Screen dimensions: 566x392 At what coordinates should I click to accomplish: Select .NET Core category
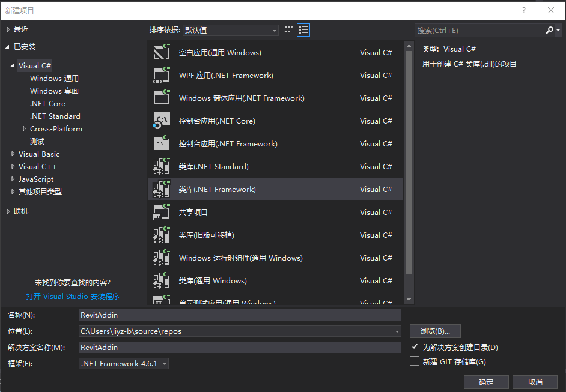coord(47,103)
